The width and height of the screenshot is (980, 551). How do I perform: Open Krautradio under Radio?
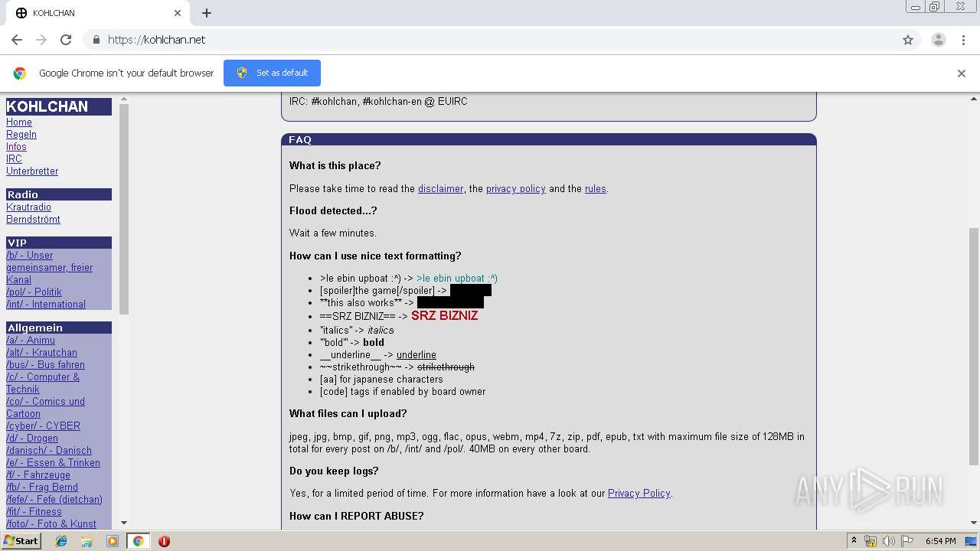coord(28,207)
